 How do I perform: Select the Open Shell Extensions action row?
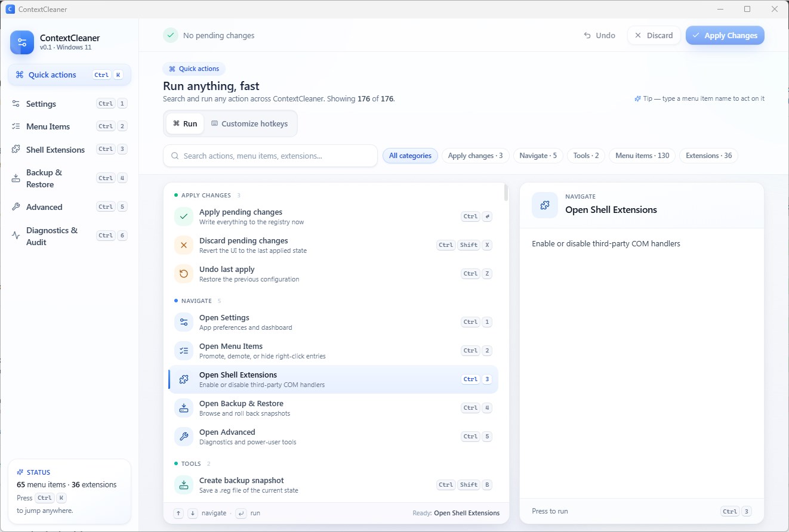(333, 379)
